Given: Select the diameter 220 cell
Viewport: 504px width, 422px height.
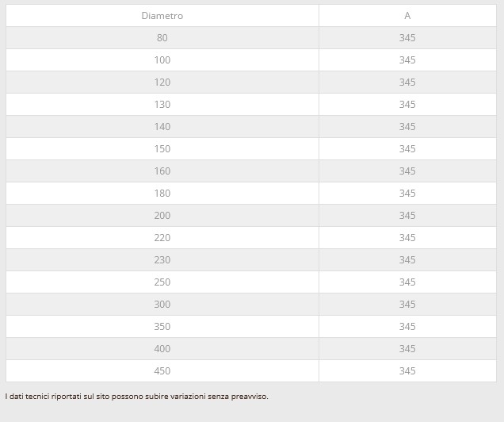Looking at the screenshot, I should [x=162, y=238].
